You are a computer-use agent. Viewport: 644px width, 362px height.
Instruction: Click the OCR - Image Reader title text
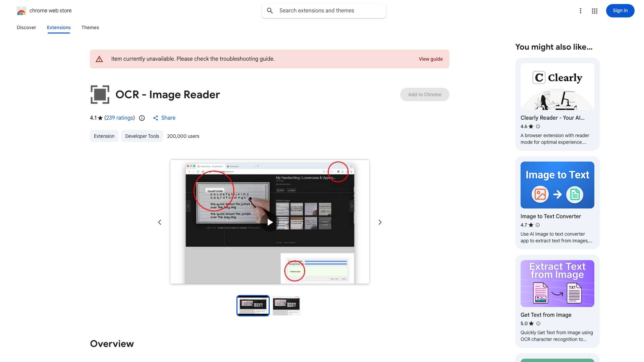click(168, 95)
